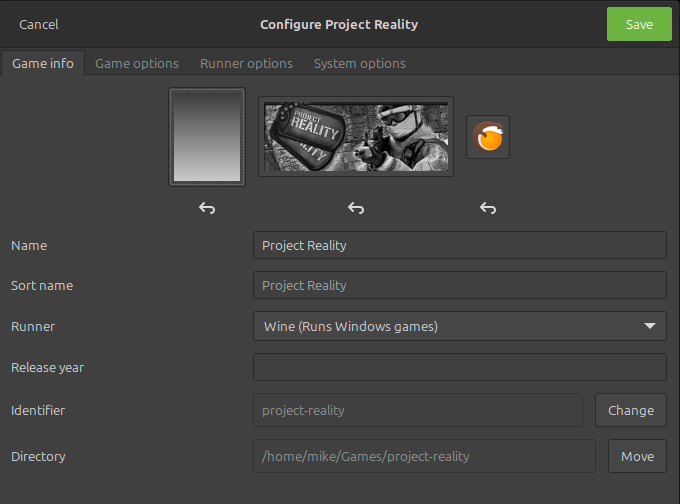Focus the Name text field

(x=459, y=245)
